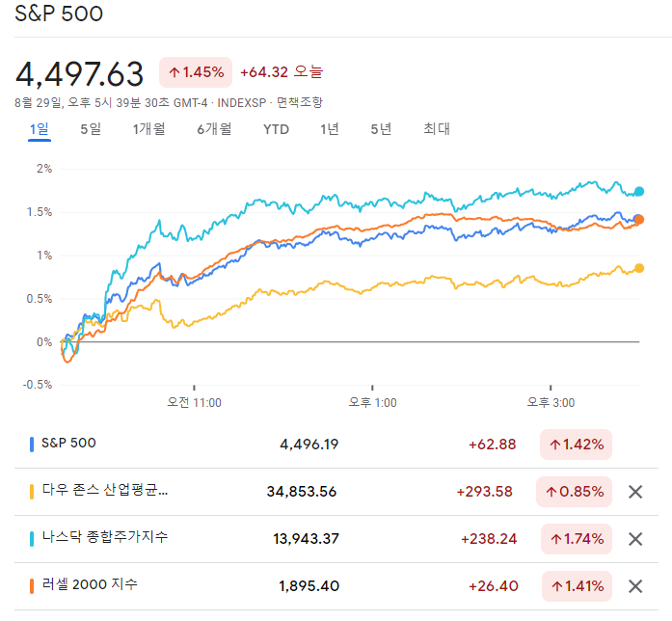Click the +293.58 point change
This screenshot has width=672, height=621.
tap(485, 492)
